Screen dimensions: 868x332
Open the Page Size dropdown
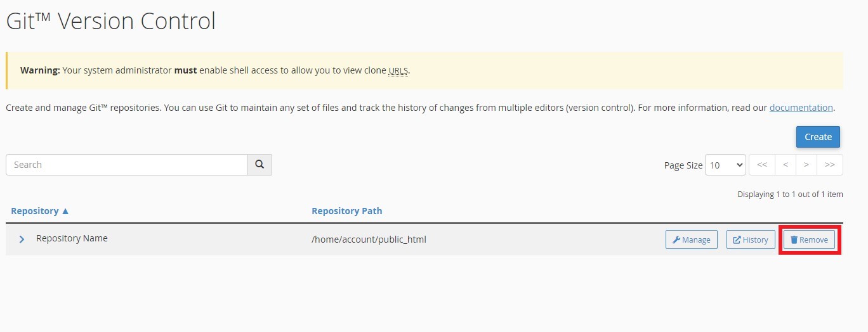[x=725, y=165]
